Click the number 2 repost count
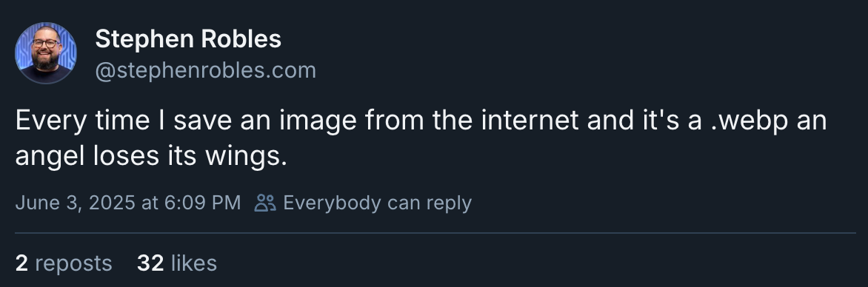Viewport: 868px width, 287px height. (x=21, y=263)
